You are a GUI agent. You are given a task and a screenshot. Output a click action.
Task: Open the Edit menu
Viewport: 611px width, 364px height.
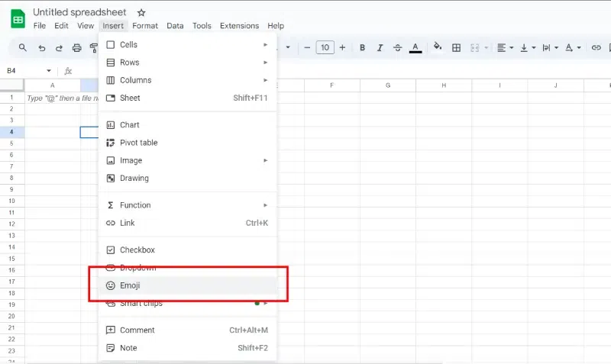[61, 26]
